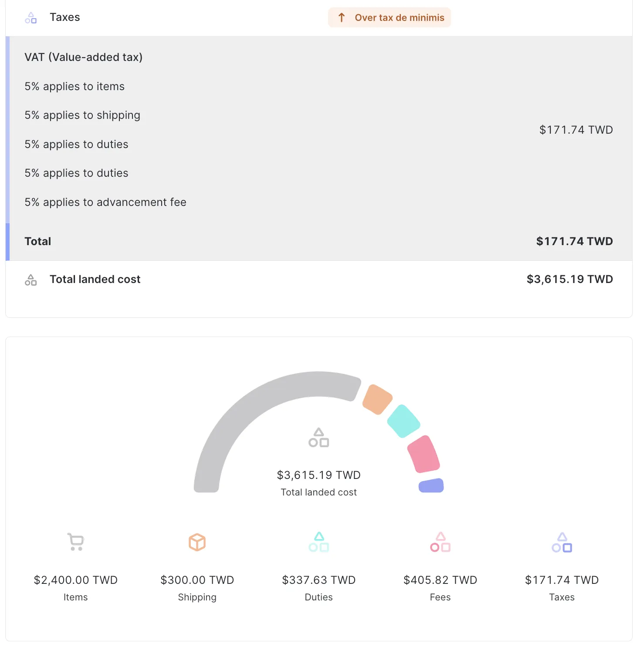Image resolution: width=644 pixels, height=647 pixels.
Task: Click the upward arrow in the de minimis badge
Action: (x=341, y=17)
